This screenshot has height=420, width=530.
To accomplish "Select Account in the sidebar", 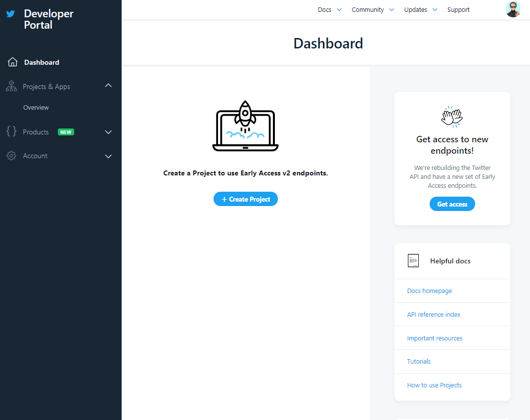I will (35, 156).
